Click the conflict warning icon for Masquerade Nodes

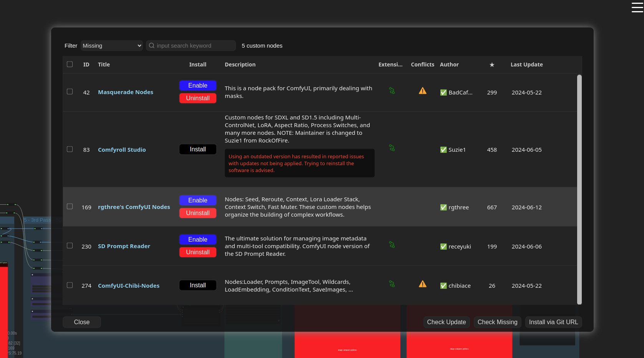point(422,91)
